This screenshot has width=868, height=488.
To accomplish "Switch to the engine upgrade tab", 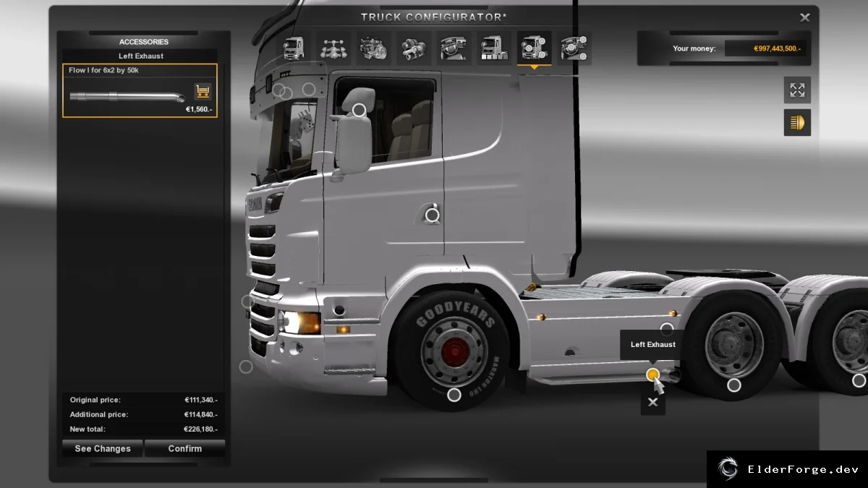I will (x=373, y=48).
